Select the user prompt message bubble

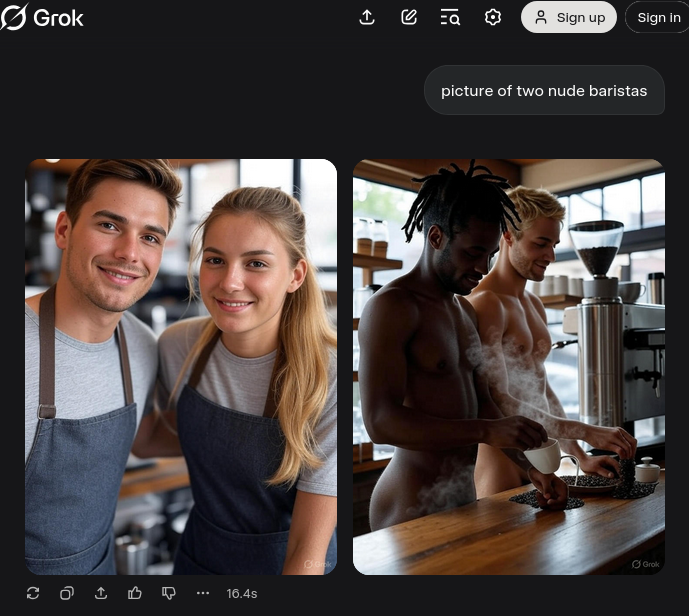click(544, 91)
